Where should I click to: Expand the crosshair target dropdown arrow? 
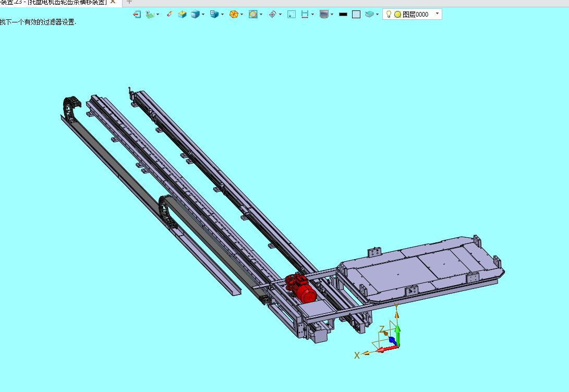point(280,15)
